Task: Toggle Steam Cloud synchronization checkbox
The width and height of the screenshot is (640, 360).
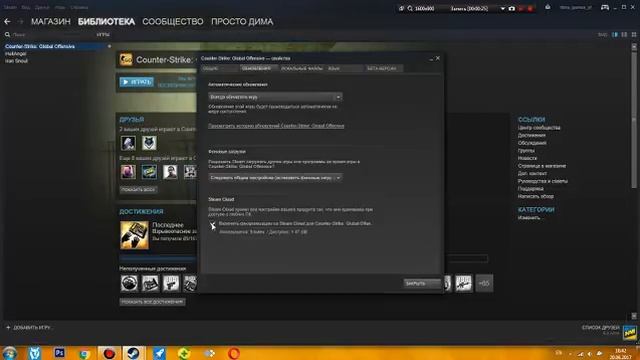Action: point(212,224)
